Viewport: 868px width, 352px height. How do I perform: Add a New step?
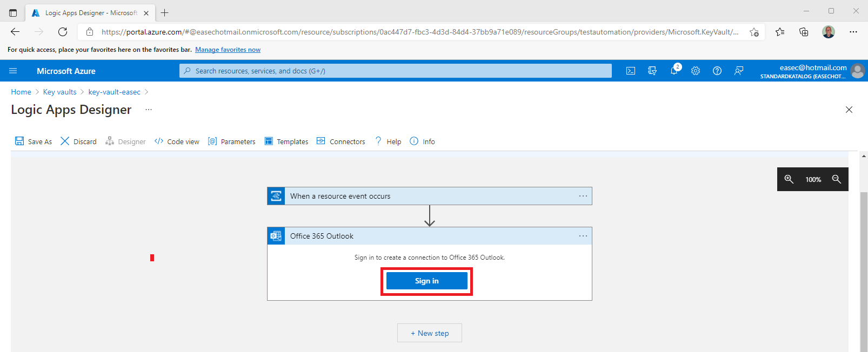point(430,333)
